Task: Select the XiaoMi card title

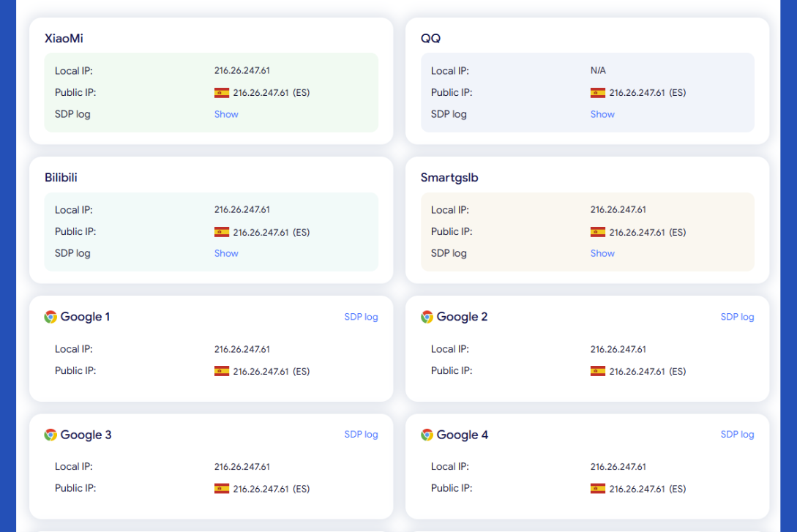Action: pos(64,39)
